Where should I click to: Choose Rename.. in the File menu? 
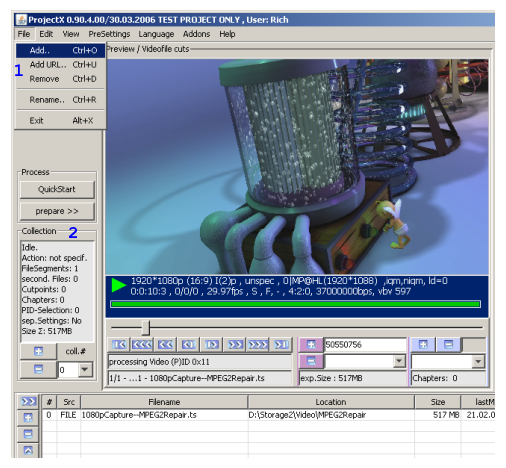click(x=61, y=100)
